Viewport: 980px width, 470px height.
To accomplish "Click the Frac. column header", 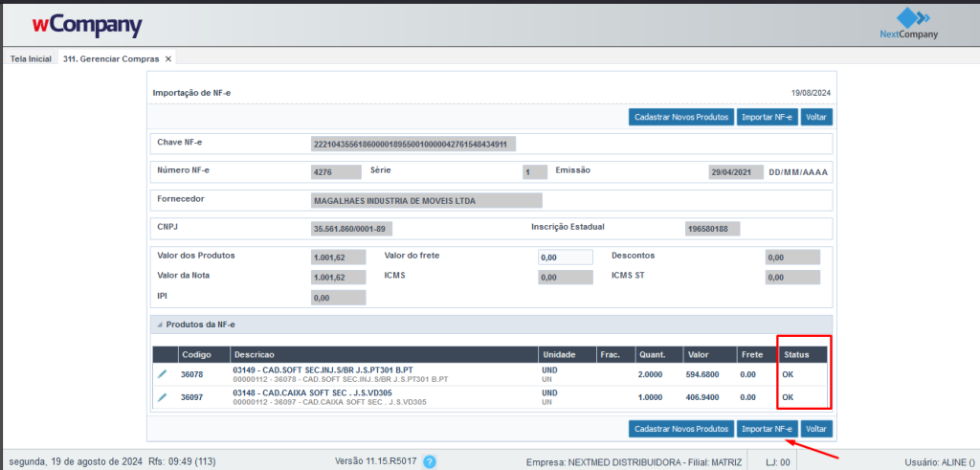I will pos(614,354).
